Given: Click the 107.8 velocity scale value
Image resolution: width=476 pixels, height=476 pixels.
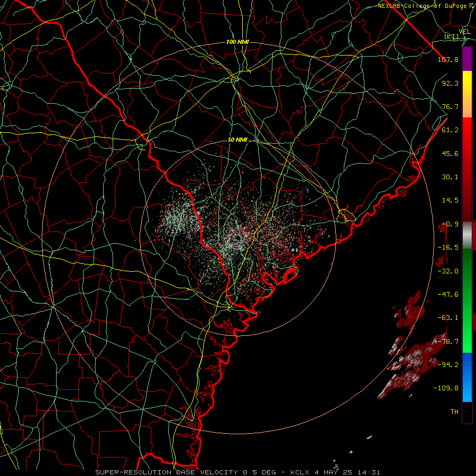Looking at the screenshot, I should [x=448, y=59].
